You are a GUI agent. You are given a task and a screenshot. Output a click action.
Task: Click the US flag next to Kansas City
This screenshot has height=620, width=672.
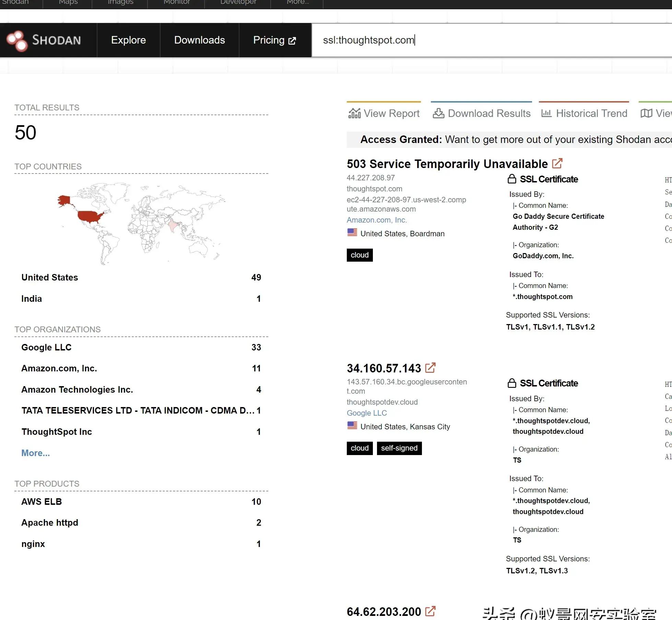(352, 426)
